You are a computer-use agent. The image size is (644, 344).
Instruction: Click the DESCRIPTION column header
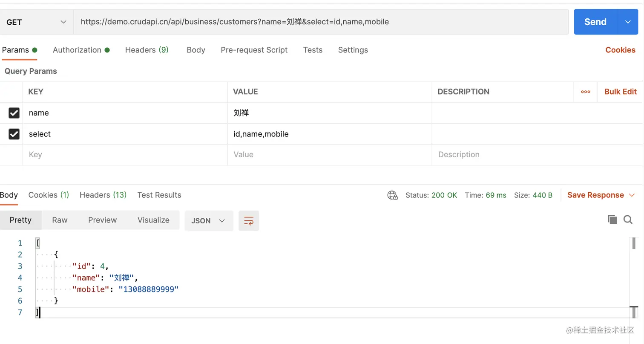coord(463,92)
